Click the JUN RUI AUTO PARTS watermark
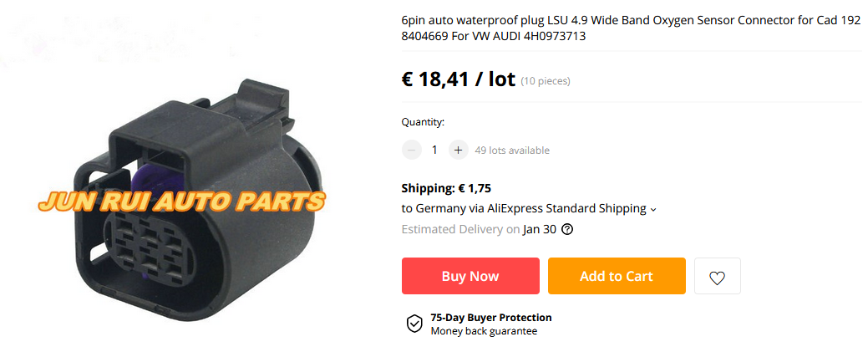 tap(182, 202)
